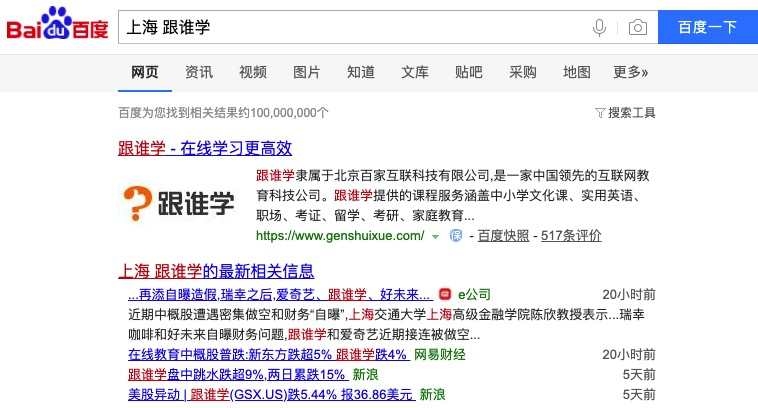758x408 pixels.
Task: Click the 保 verification badge icon
Action: pos(456,235)
